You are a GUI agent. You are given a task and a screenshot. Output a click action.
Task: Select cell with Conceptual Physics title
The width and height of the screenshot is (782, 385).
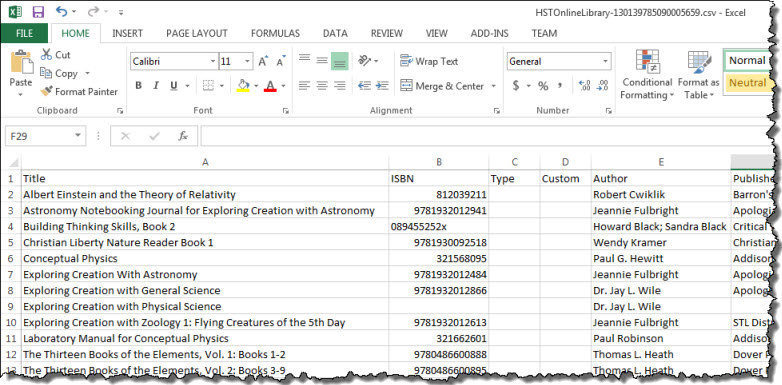click(x=205, y=258)
